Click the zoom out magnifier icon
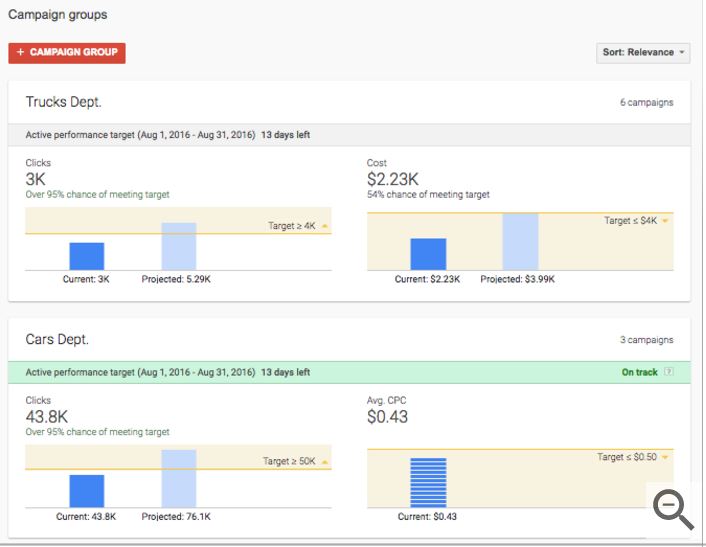 [x=673, y=509]
